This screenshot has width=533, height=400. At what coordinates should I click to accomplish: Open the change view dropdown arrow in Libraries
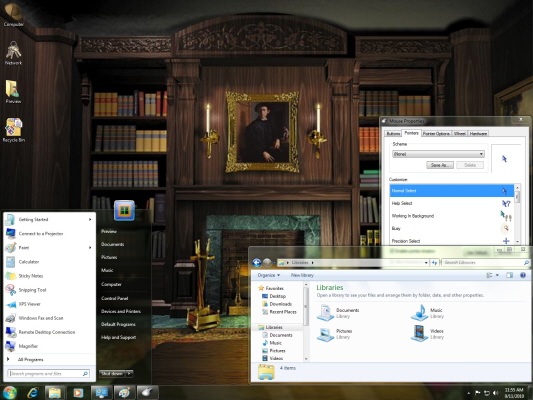(497, 275)
